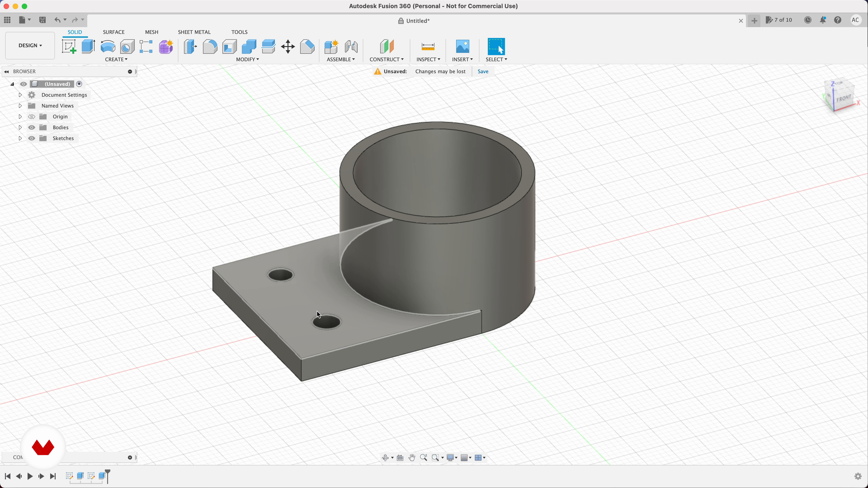The image size is (868, 488).
Task: Select the Move/Copy tool
Action: 288,47
